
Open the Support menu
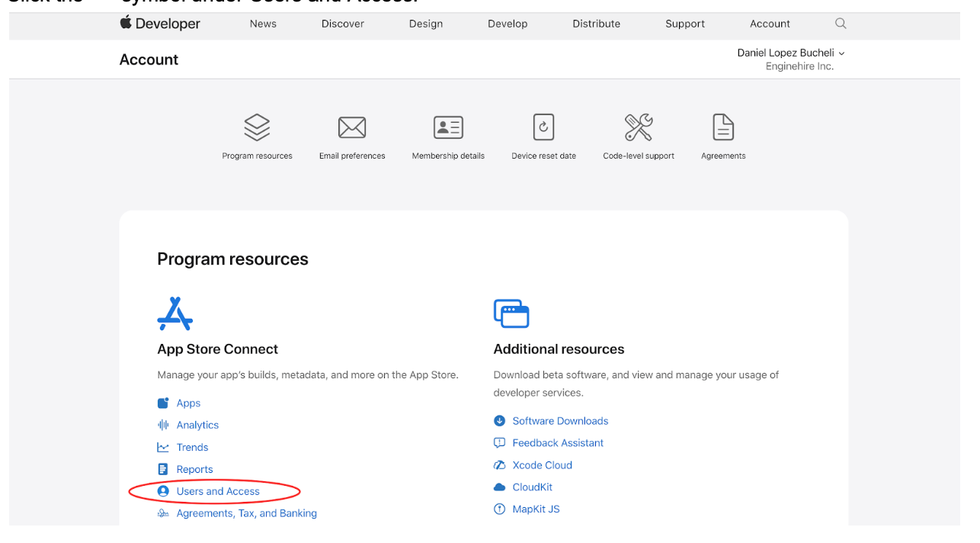click(x=685, y=24)
